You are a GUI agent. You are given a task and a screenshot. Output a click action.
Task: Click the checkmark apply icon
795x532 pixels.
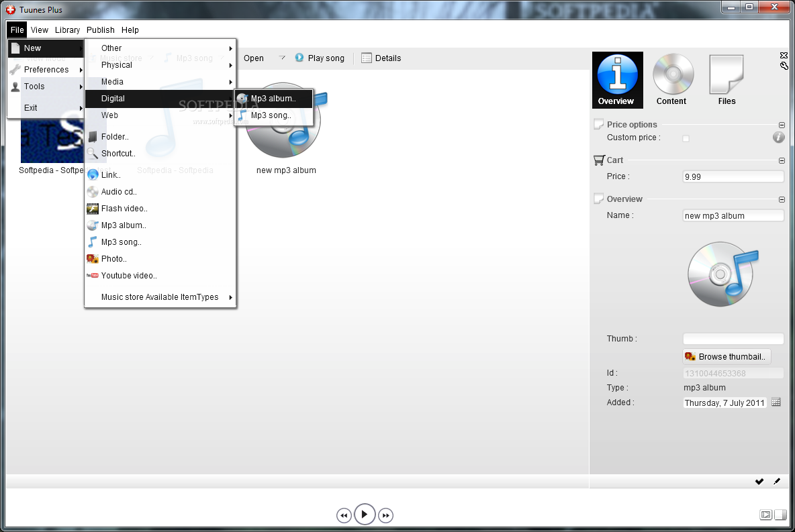pos(759,481)
